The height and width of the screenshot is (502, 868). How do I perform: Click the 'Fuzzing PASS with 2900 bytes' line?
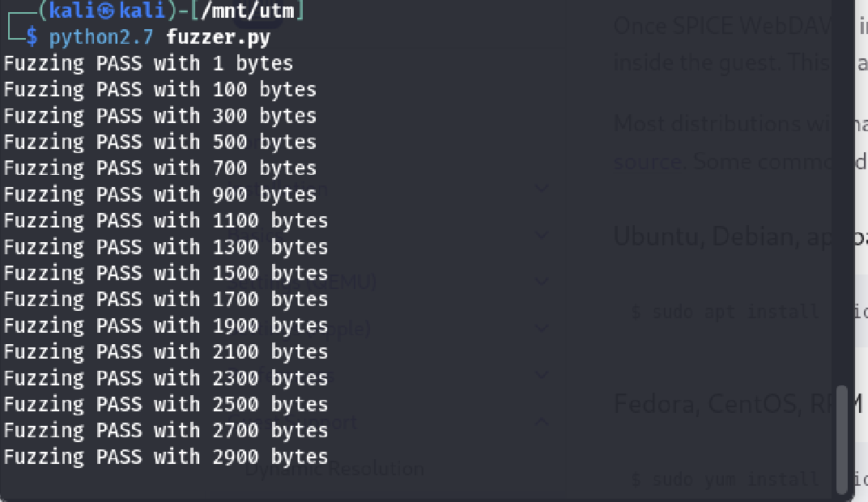point(166,457)
